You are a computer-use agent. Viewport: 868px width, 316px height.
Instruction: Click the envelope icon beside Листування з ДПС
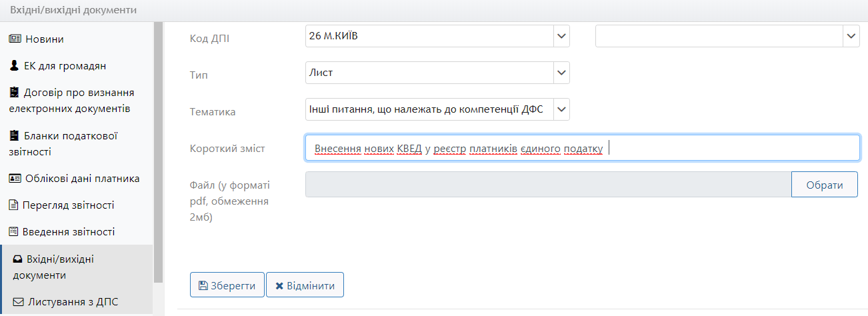point(19,302)
